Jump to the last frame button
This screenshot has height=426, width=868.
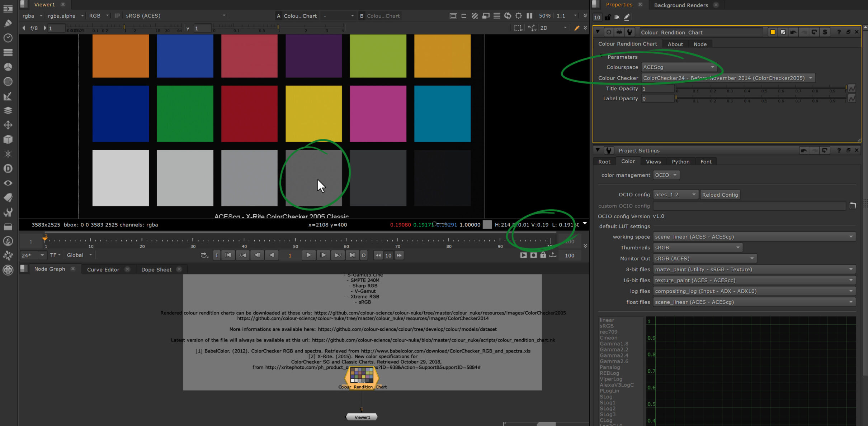click(x=352, y=255)
